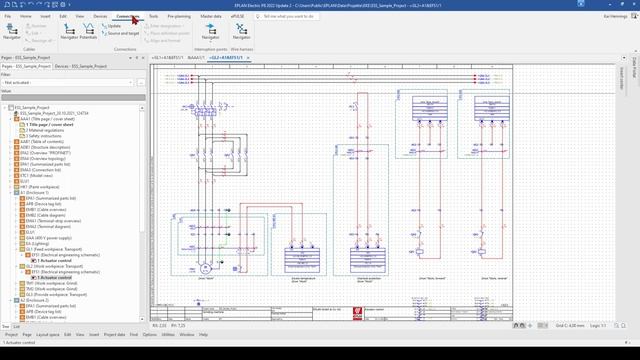Open the Master data ribbon tab
Screen dimensions: 640x360
click(211, 16)
